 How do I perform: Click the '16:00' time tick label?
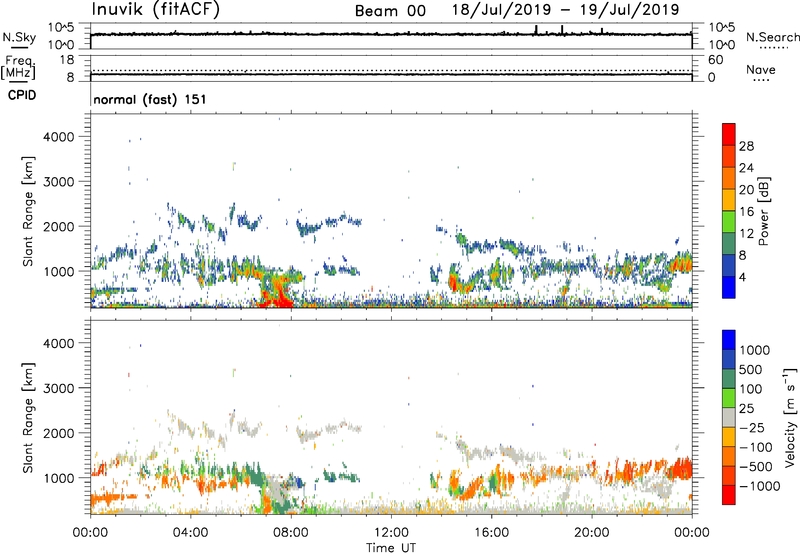pos(491,533)
